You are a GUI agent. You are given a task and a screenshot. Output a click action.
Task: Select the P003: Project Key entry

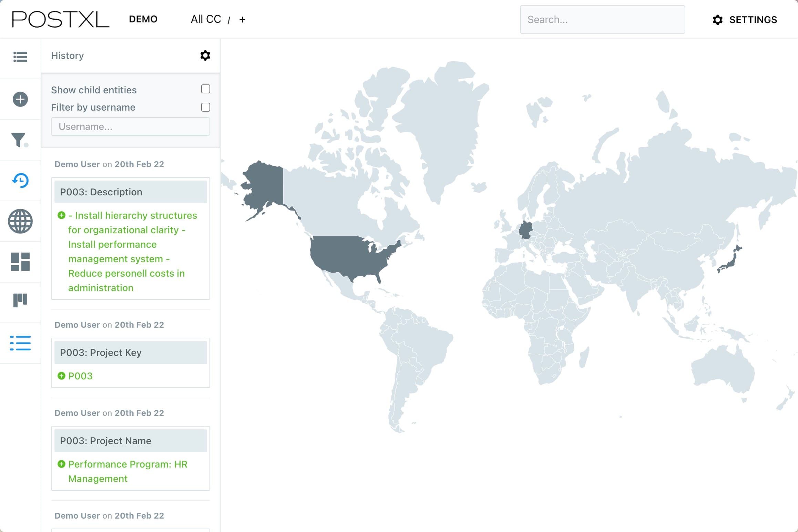pyautogui.click(x=130, y=352)
